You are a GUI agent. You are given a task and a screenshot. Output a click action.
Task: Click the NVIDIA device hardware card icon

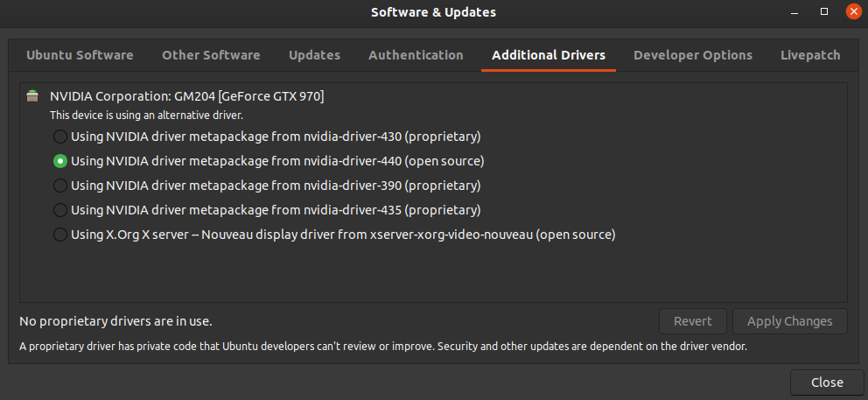click(x=32, y=96)
